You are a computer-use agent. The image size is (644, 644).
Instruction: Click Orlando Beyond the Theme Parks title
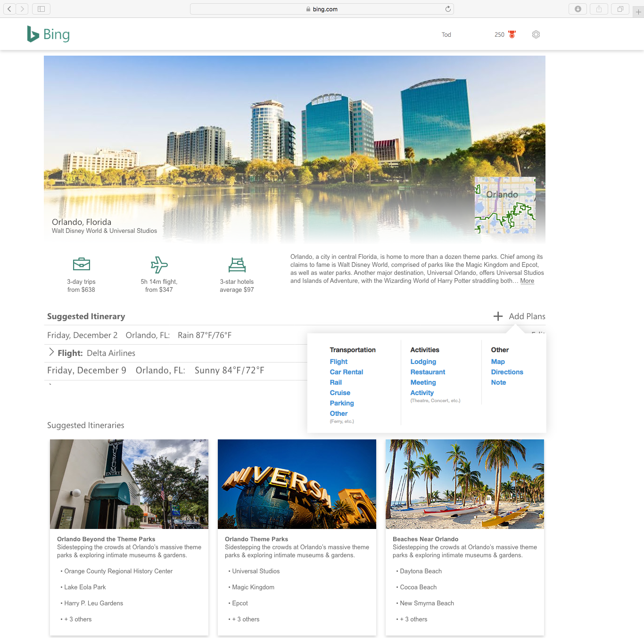tap(106, 539)
